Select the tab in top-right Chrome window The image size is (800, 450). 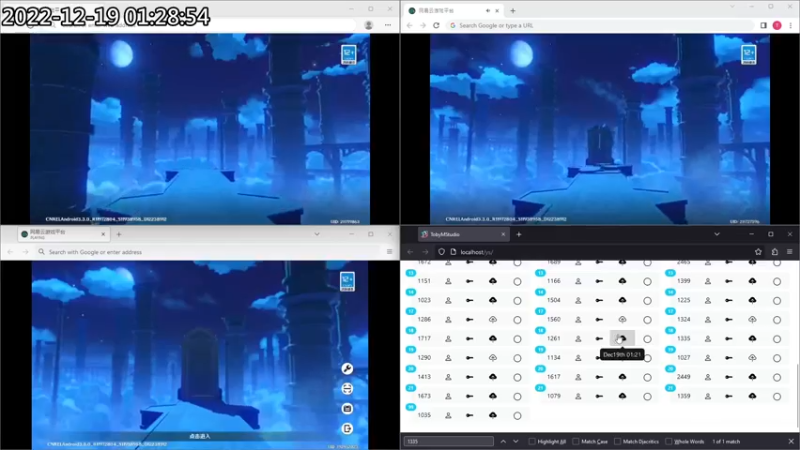455,11
